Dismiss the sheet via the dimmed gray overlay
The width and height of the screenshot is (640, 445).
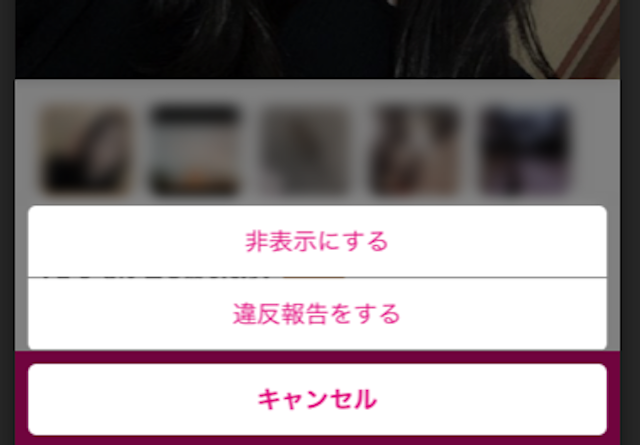tap(317, 92)
